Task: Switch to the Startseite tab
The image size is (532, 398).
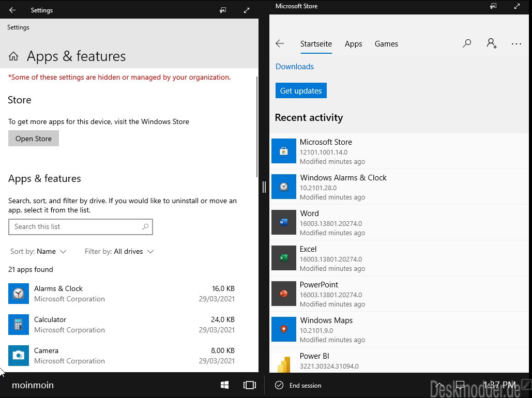Action: tap(316, 44)
